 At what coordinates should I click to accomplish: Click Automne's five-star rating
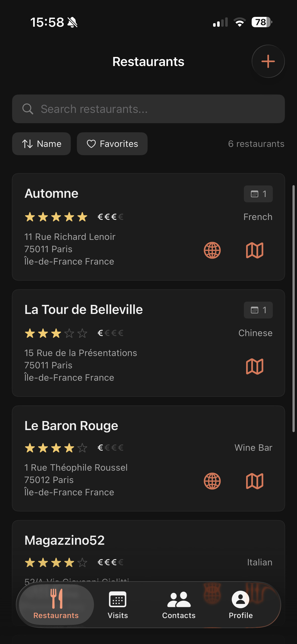56,217
